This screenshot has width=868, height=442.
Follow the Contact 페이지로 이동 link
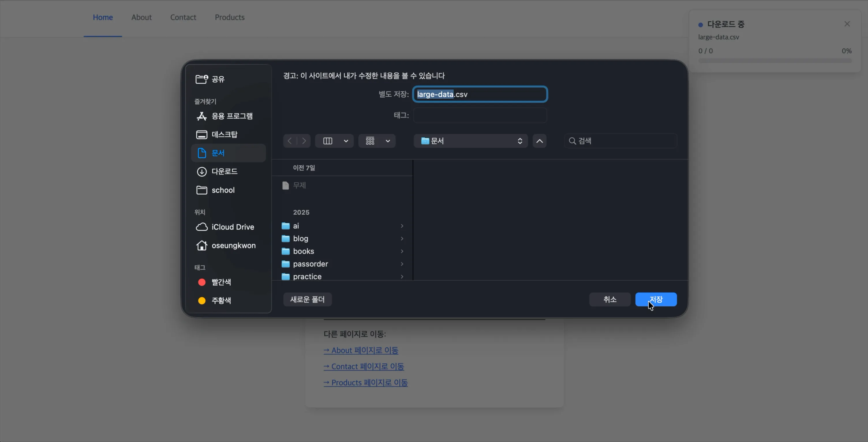point(364,366)
